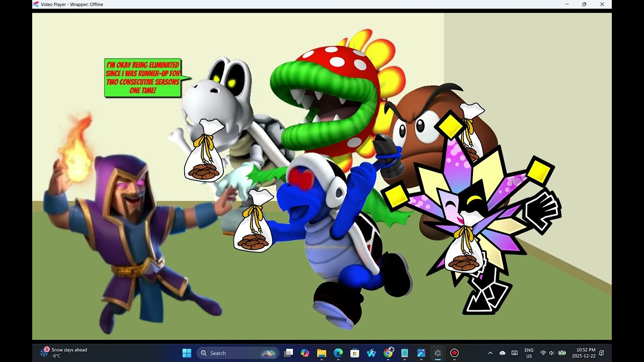Open the OneDrive cloud tray icon
Screen dimensions: 644x362
(502, 353)
